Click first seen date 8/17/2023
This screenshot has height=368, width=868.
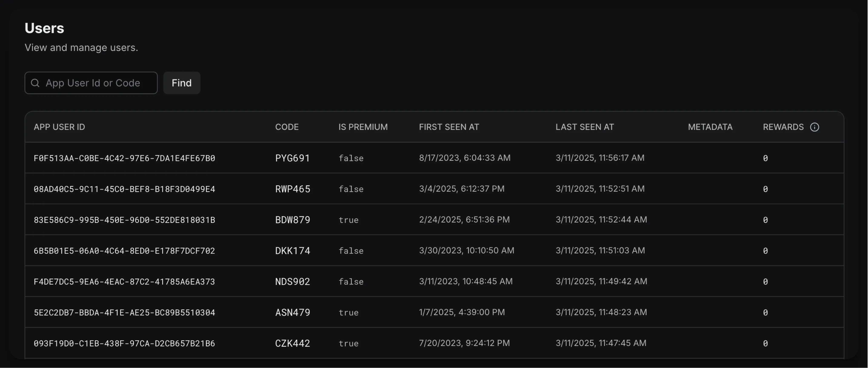(465, 158)
